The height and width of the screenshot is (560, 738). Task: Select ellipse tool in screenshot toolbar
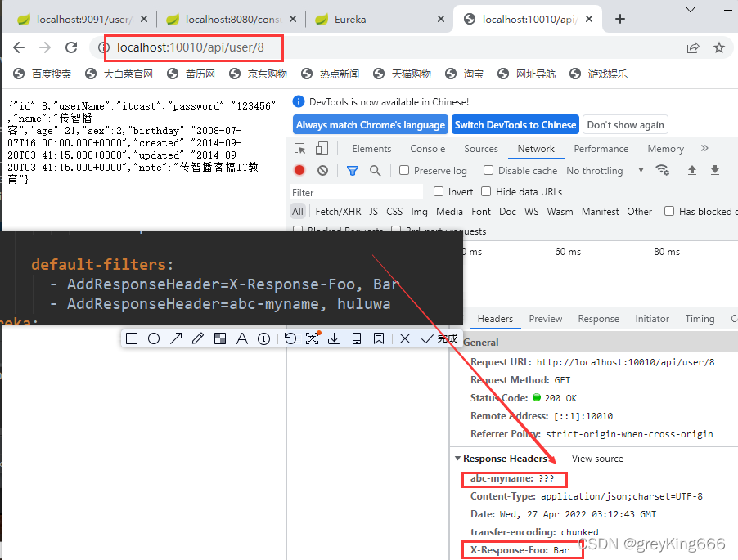[x=154, y=338]
